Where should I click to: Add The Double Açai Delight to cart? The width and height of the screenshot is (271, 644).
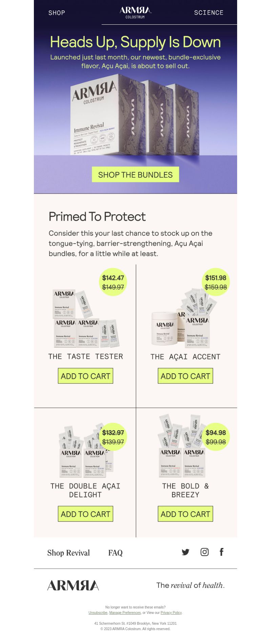click(85, 514)
